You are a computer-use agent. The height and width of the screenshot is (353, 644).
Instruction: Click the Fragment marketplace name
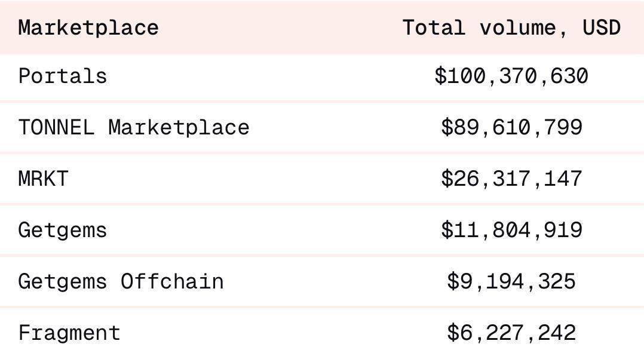pos(69,333)
